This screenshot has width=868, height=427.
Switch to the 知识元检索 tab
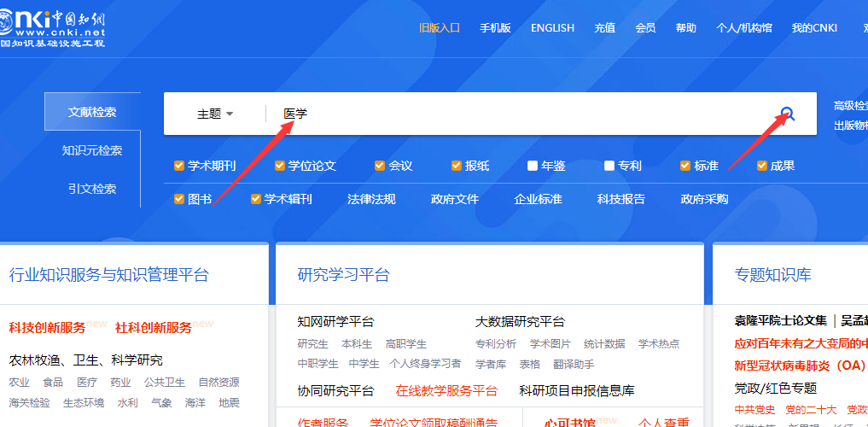92,150
